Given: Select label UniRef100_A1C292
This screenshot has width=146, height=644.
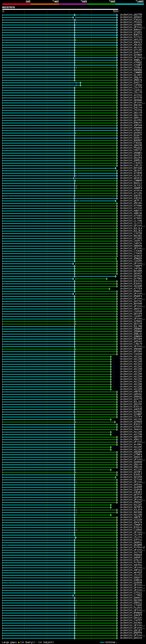Looking at the screenshot, I should (x=131, y=419).
